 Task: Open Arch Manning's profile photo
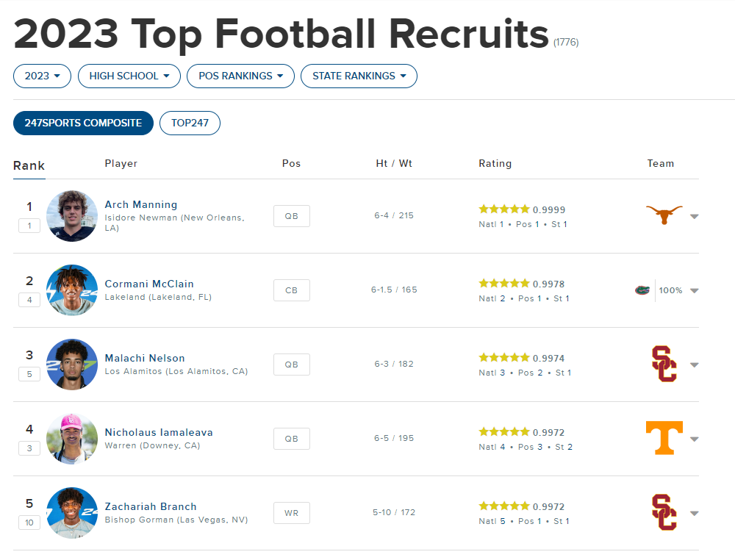click(x=72, y=216)
